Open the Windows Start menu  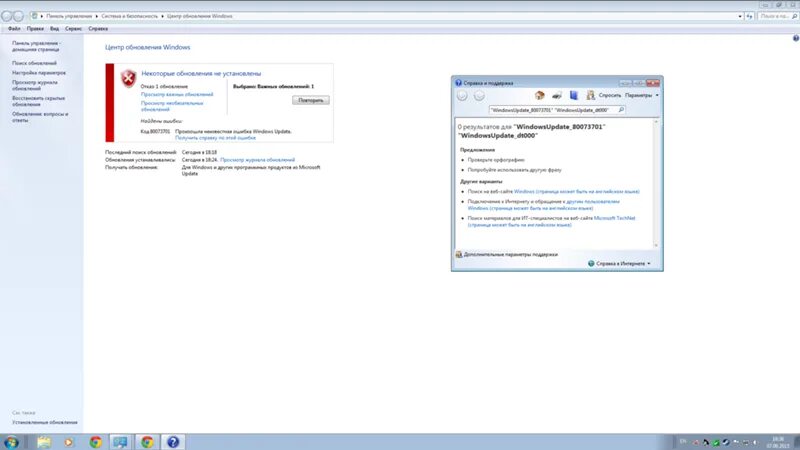11,442
